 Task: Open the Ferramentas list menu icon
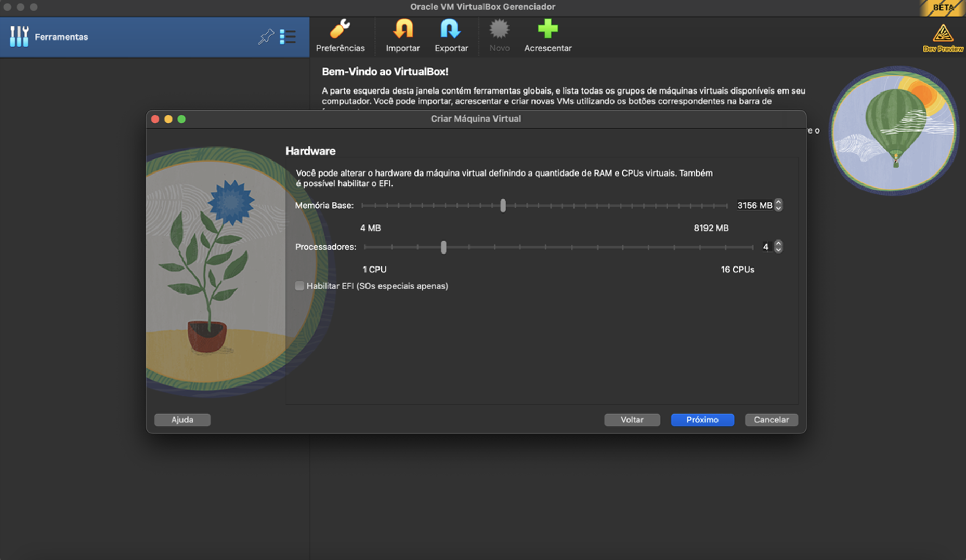[x=288, y=36]
